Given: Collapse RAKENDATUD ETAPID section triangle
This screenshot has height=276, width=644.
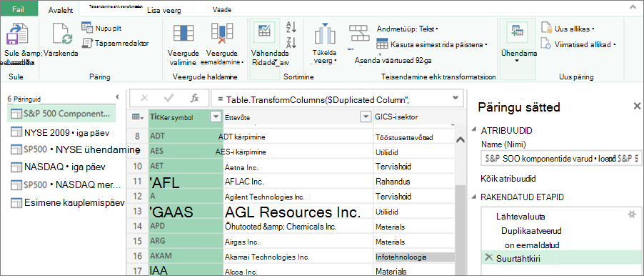Looking at the screenshot, I should pos(474,197).
